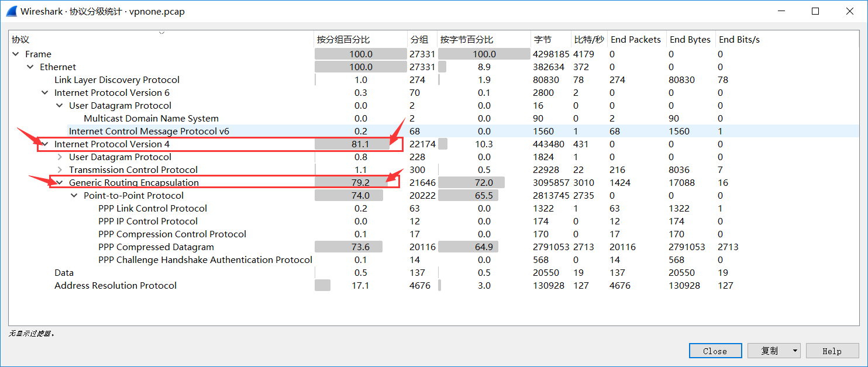Select the PPP Compressed Datagram row
Screen dimensions: 868x367
[156, 247]
